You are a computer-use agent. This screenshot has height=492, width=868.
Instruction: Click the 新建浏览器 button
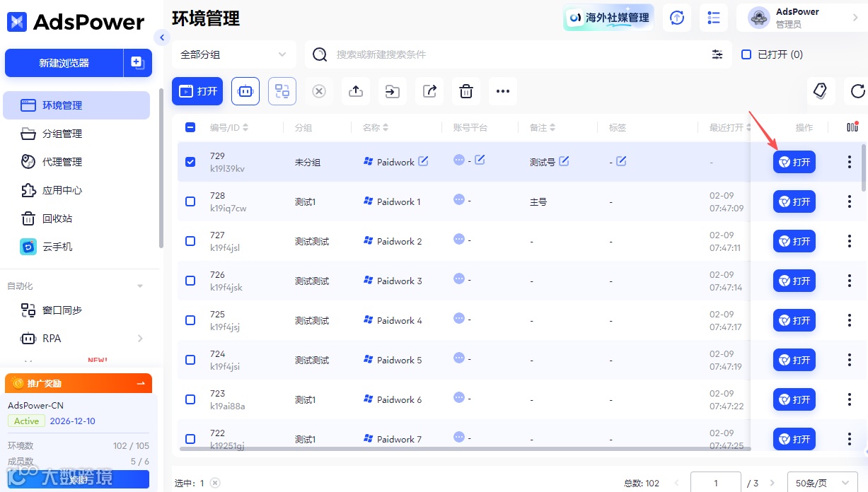[x=64, y=63]
